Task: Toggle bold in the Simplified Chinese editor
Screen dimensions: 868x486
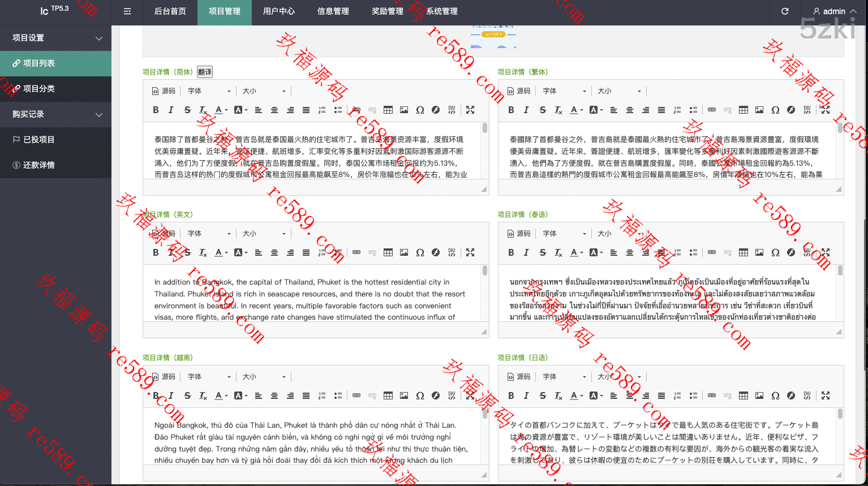Action: [156, 110]
